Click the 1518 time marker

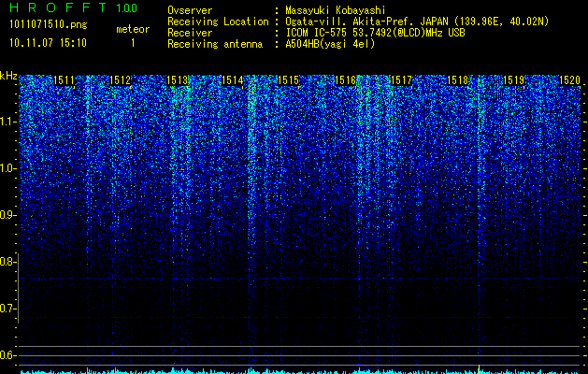(457, 80)
